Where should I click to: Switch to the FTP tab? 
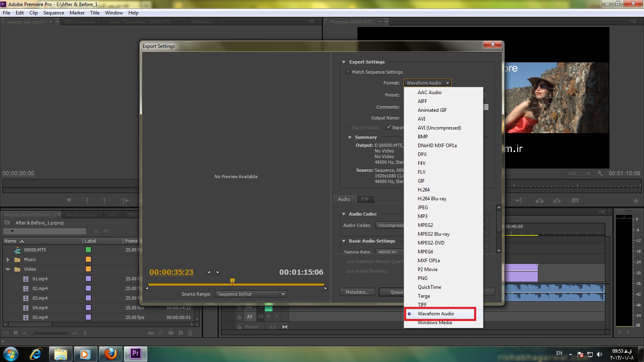pos(365,199)
